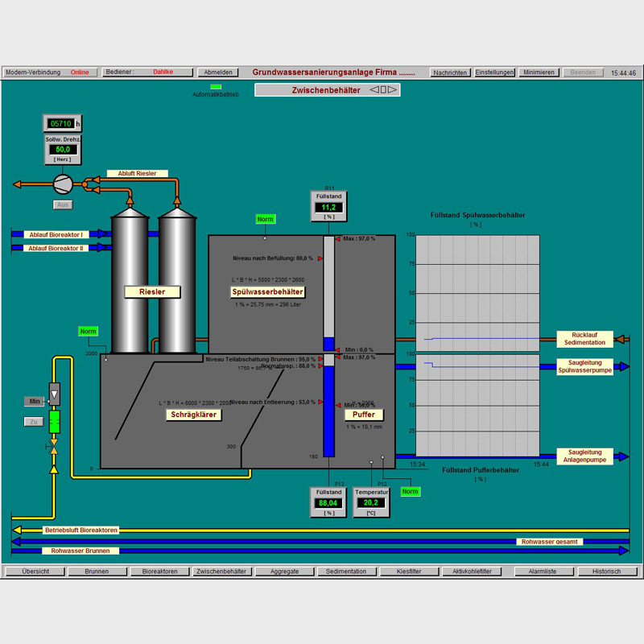
Task: Click the exhaust fan pump symbol
Action: [63, 184]
